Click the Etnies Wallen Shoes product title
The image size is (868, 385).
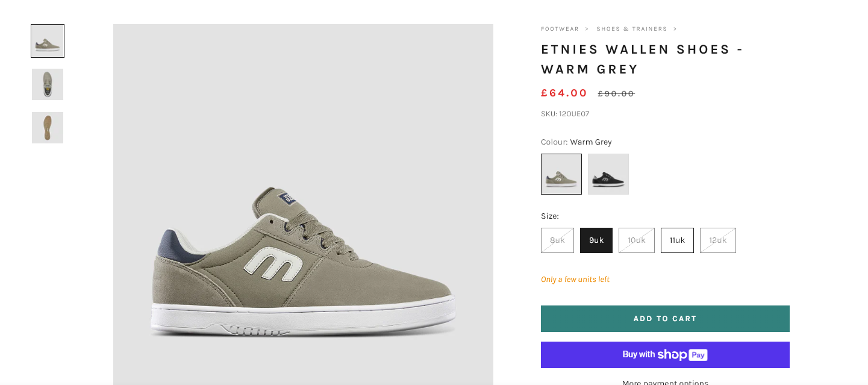[642, 59]
